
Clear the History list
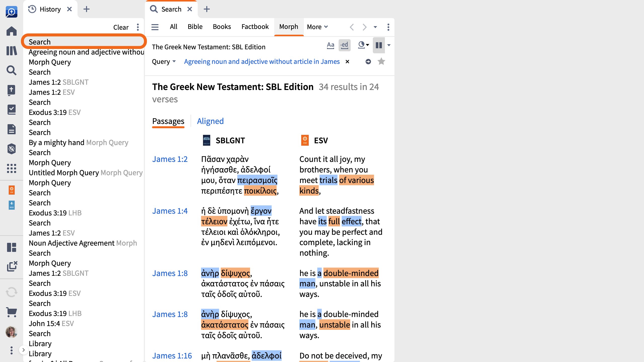coord(121,27)
